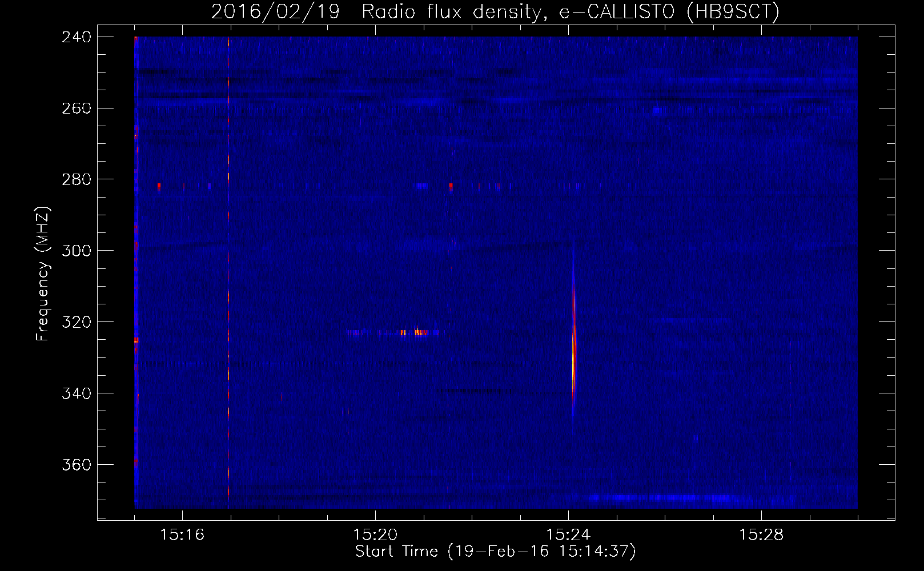Click the 15:16 time tick label
The height and width of the screenshot is (571, 924).
click(182, 535)
